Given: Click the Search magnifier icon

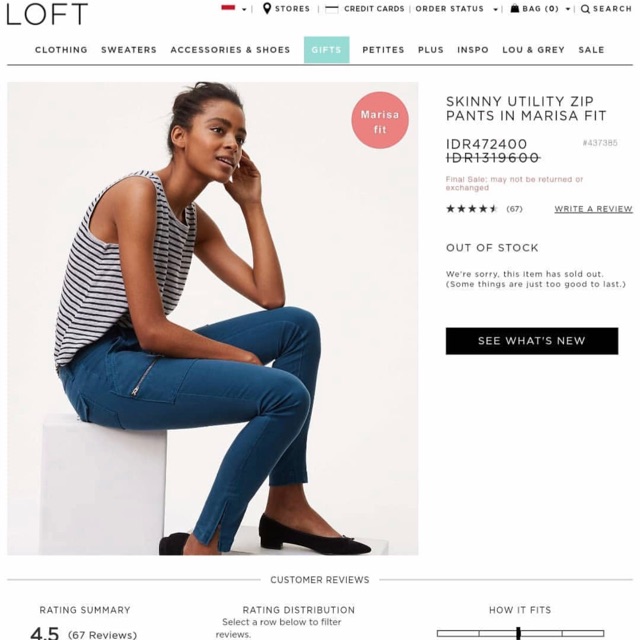Looking at the screenshot, I should 585,9.
